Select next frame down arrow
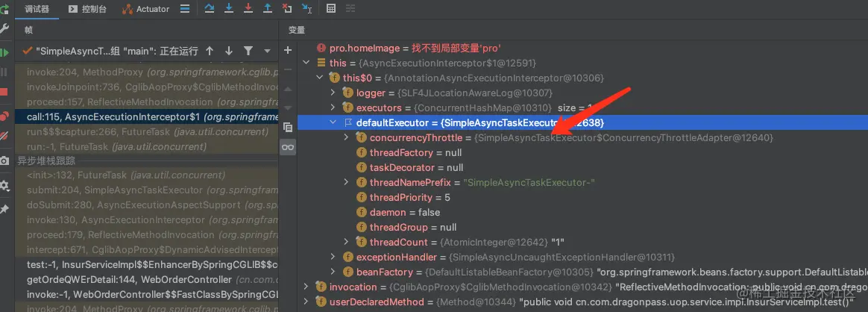The width and height of the screenshot is (868, 312). click(229, 51)
